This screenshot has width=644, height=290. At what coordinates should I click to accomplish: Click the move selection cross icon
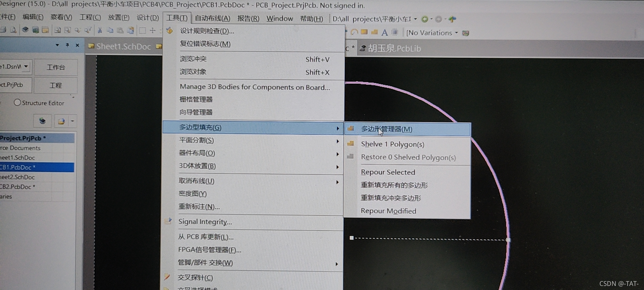153,31
